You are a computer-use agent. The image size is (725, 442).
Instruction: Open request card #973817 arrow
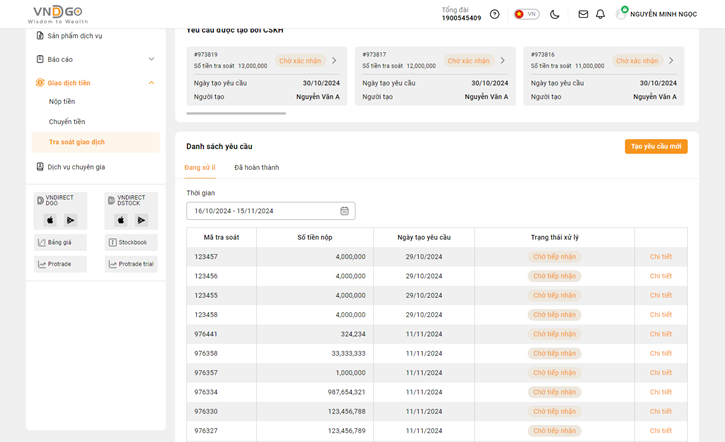pos(503,61)
